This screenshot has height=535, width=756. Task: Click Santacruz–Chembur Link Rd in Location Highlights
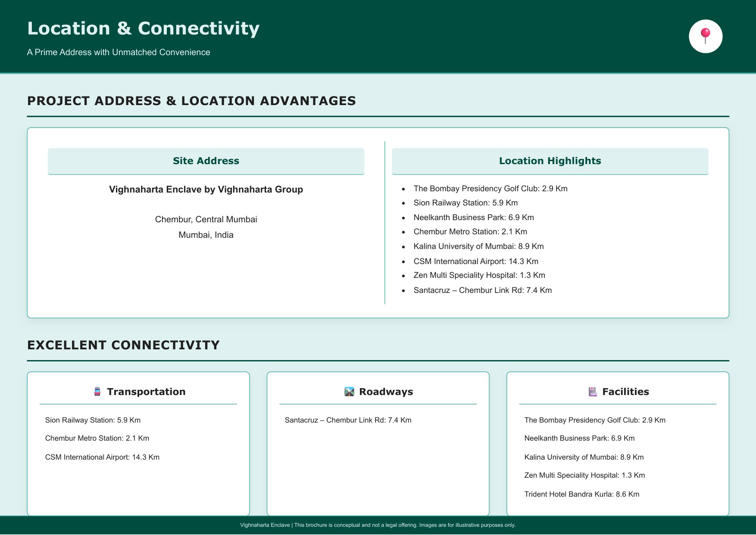[483, 290]
